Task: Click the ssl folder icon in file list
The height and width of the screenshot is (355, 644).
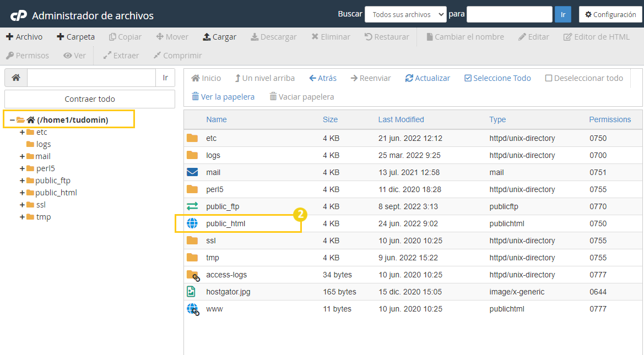Action: pos(192,241)
